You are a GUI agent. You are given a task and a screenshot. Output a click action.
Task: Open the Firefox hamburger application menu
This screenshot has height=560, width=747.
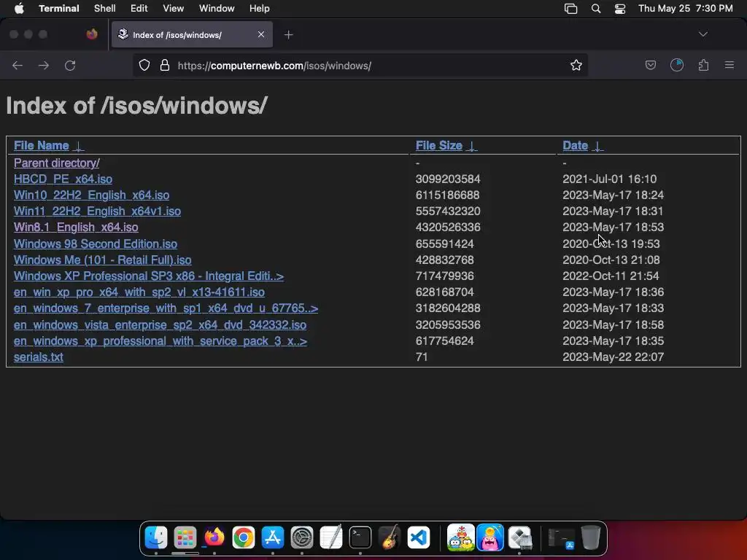[x=729, y=65]
